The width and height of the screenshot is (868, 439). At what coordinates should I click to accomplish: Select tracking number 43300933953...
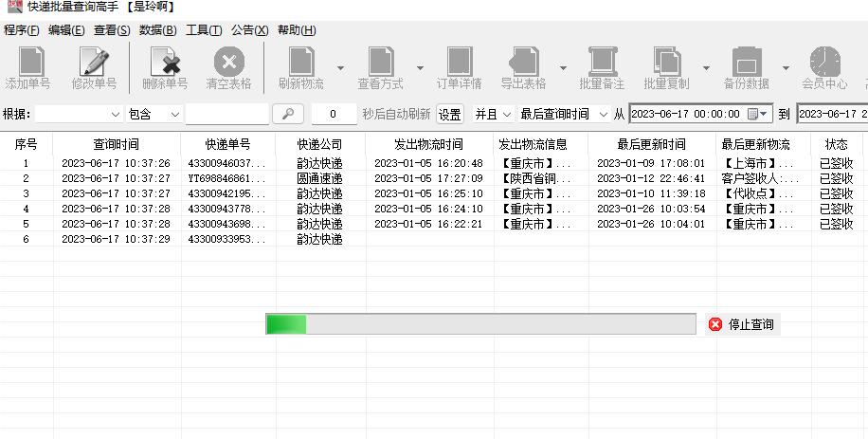tap(227, 239)
